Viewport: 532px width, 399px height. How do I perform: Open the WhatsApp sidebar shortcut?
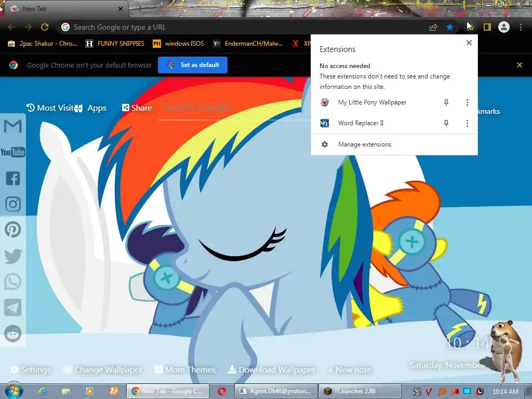click(x=13, y=282)
